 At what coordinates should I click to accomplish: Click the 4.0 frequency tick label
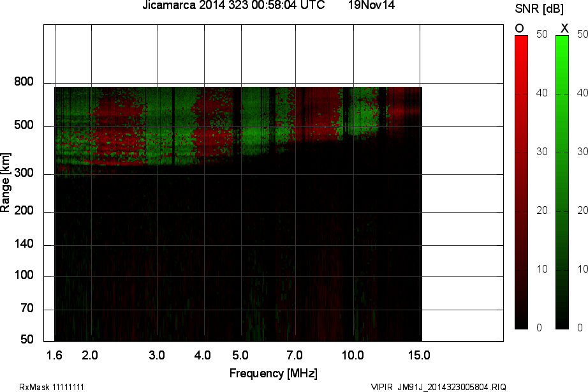coord(203,355)
